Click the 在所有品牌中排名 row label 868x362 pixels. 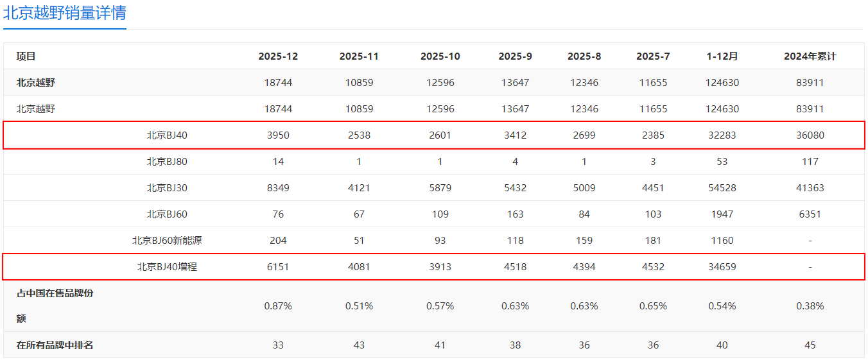(55, 345)
